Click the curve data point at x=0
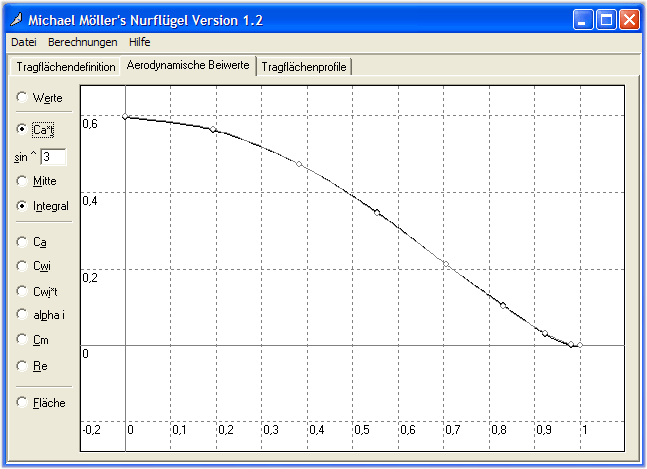The image size is (647, 469). click(125, 117)
